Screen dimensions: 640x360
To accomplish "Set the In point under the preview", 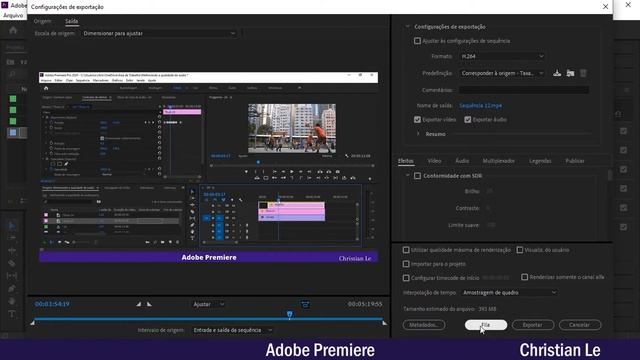I will 139,304.
